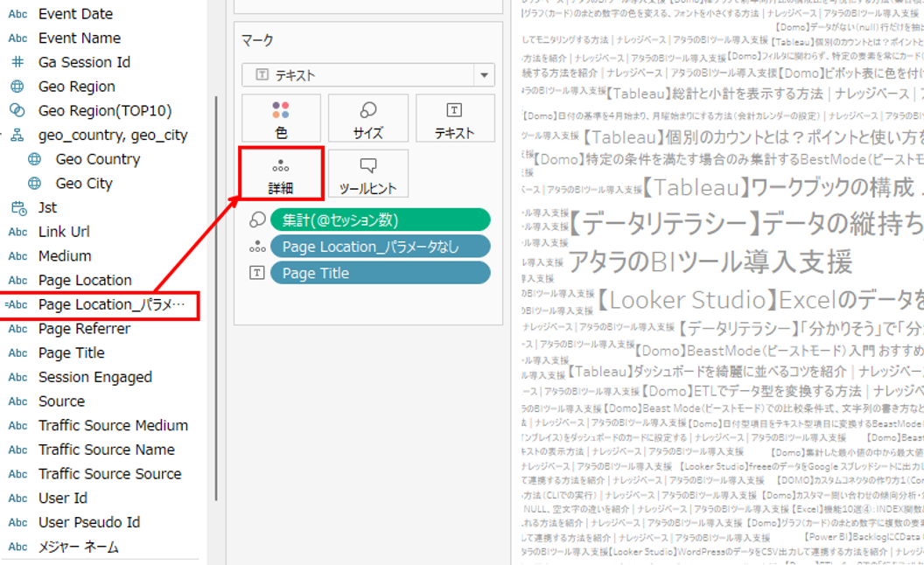Select the Session Engaged field
The image size is (924, 565).
pos(94,376)
